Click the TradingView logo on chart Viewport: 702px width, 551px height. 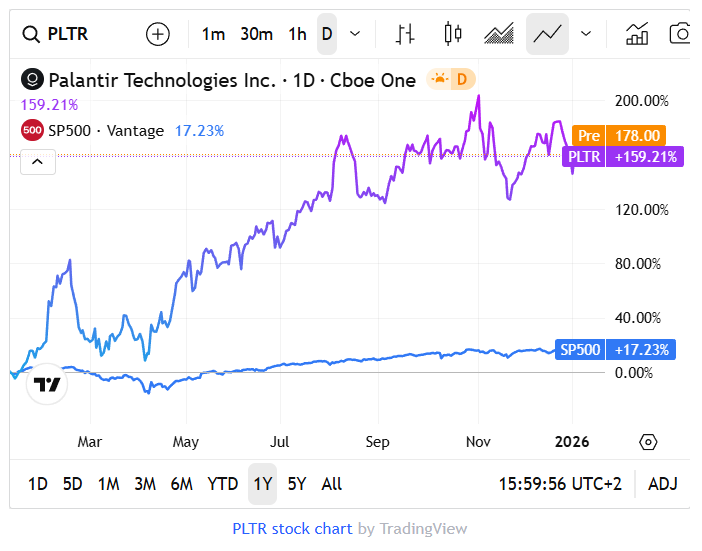(x=47, y=384)
